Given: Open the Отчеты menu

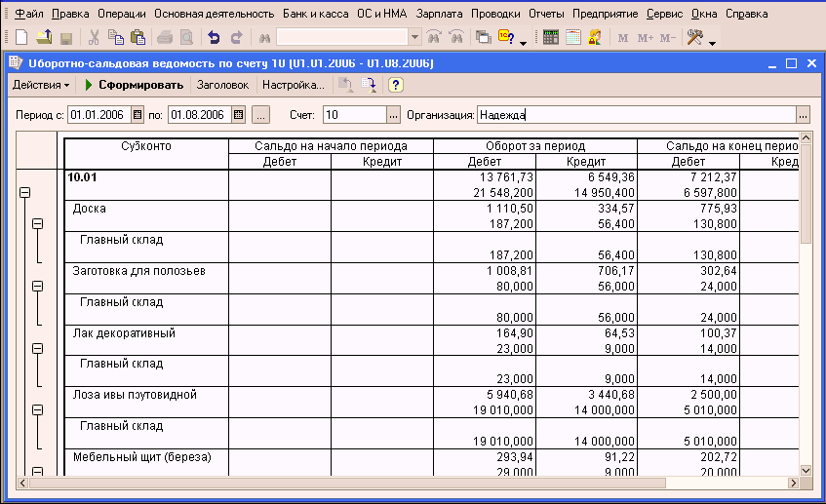Looking at the screenshot, I should pyautogui.click(x=546, y=15).
